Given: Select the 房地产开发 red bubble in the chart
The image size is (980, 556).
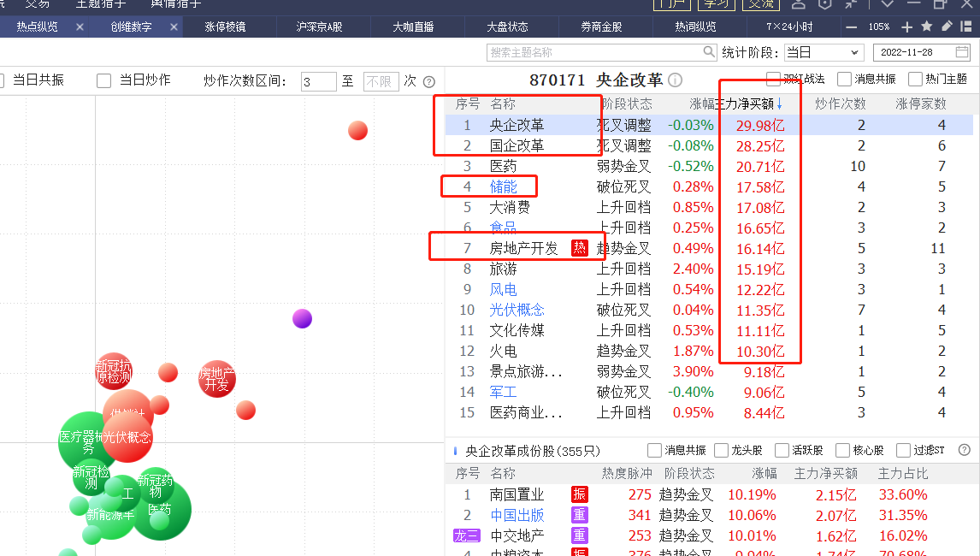Looking at the screenshot, I should [x=216, y=378].
